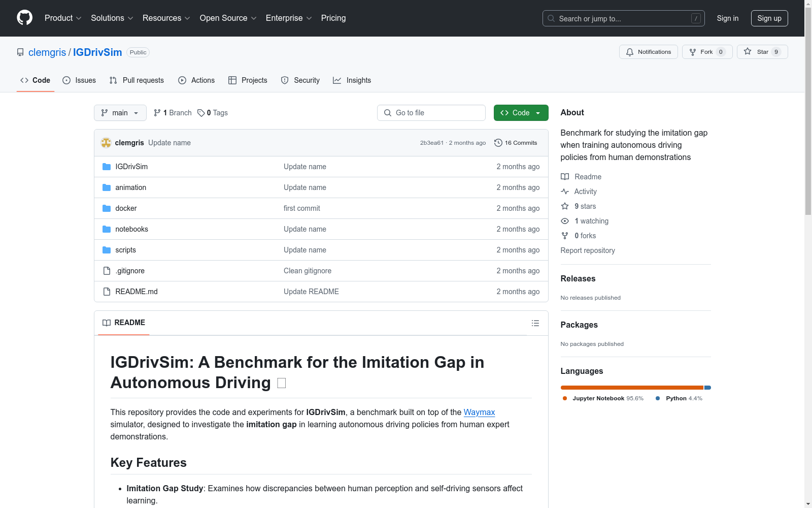Click the branch icon beside 1 Branch
Image resolution: width=812 pixels, height=508 pixels.
point(157,113)
